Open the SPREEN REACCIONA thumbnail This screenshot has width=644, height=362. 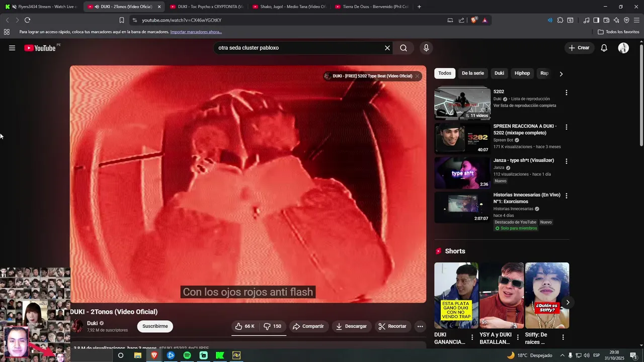462,138
